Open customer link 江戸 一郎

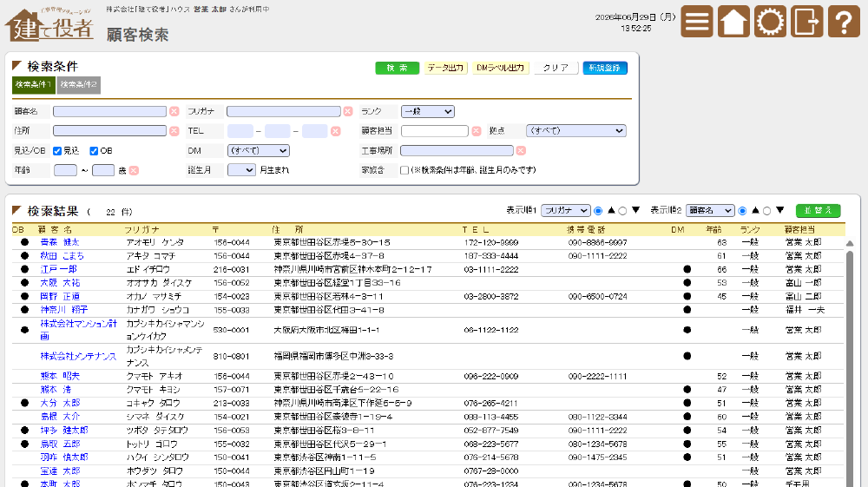point(59,269)
